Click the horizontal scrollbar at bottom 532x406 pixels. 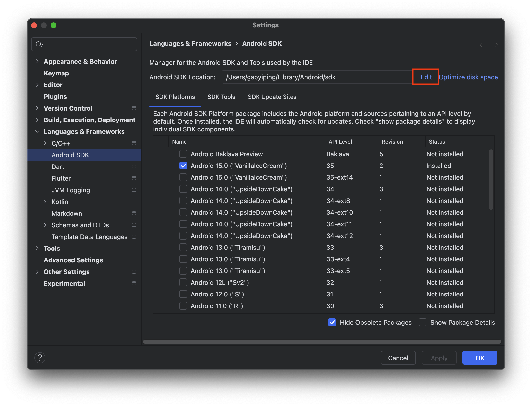tap(322, 342)
